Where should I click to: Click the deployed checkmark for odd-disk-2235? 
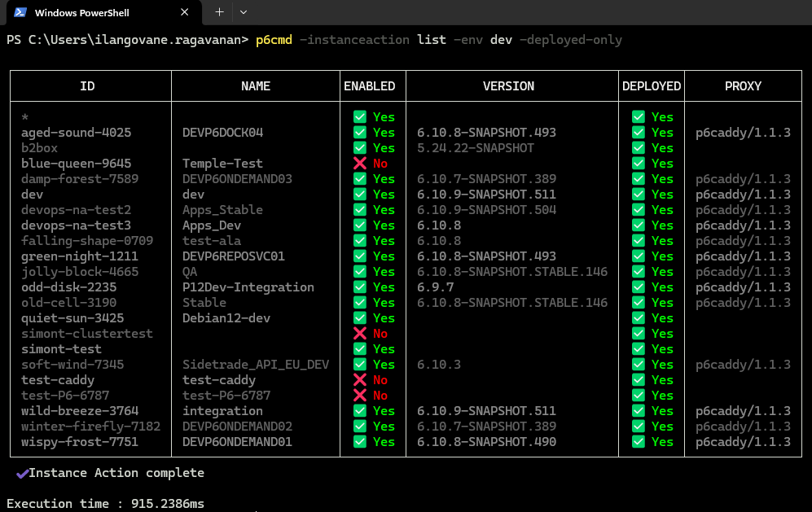tap(639, 287)
